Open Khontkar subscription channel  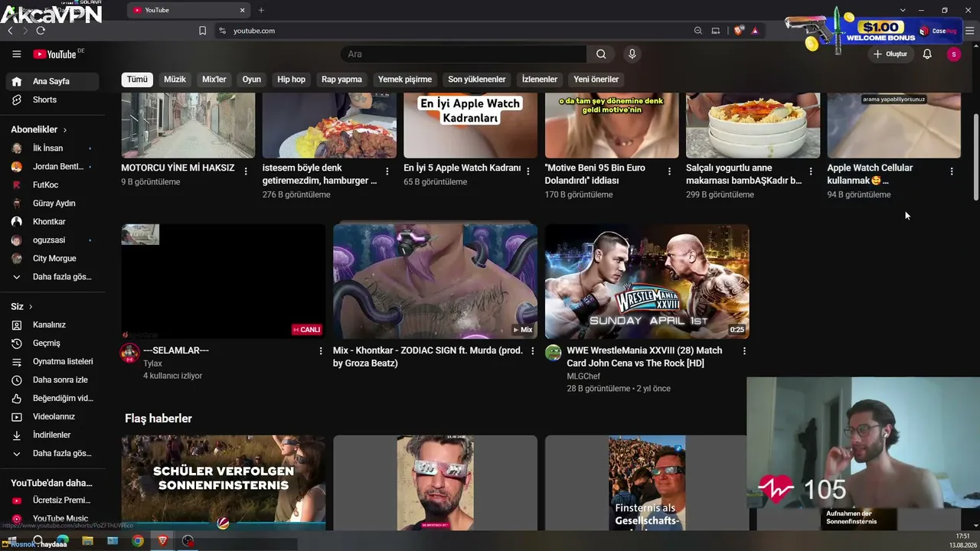pos(51,222)
